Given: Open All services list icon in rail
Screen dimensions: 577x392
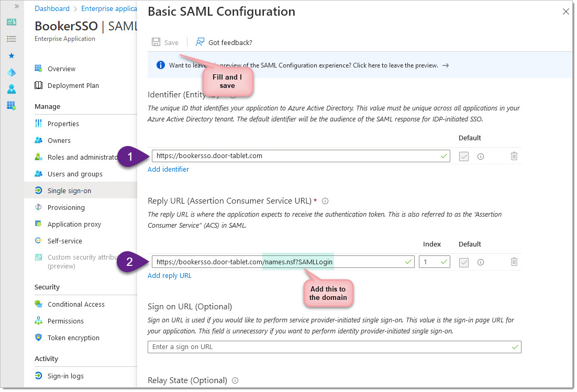Looking at the screenshot, I should pyautogui.click(x=12, y=39).
